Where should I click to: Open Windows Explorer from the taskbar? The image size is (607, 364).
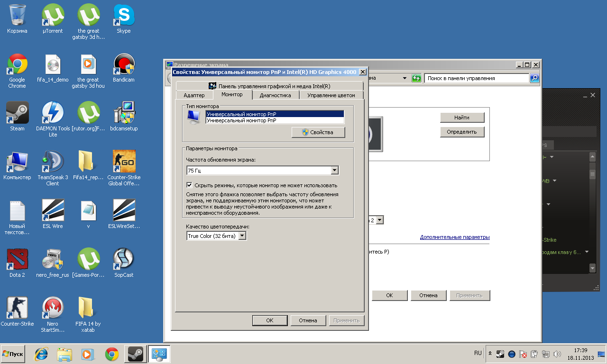click(x=64, y=354)
